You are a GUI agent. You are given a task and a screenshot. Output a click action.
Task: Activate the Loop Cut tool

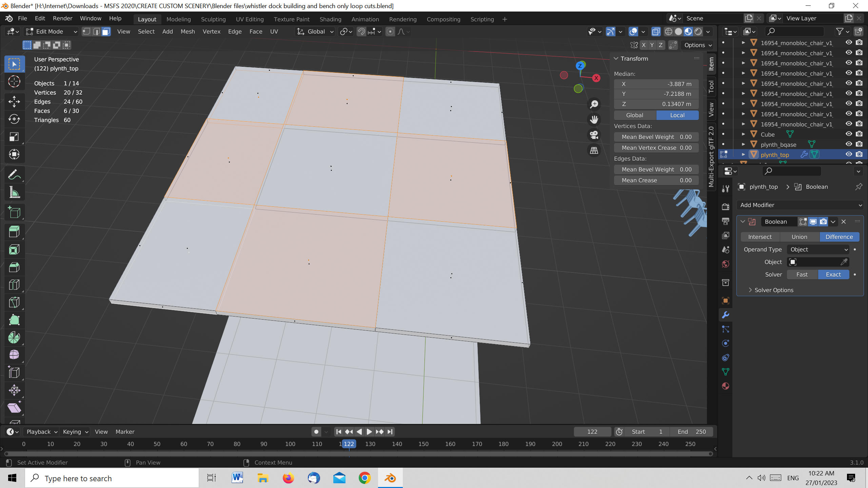tap(14, 285)
